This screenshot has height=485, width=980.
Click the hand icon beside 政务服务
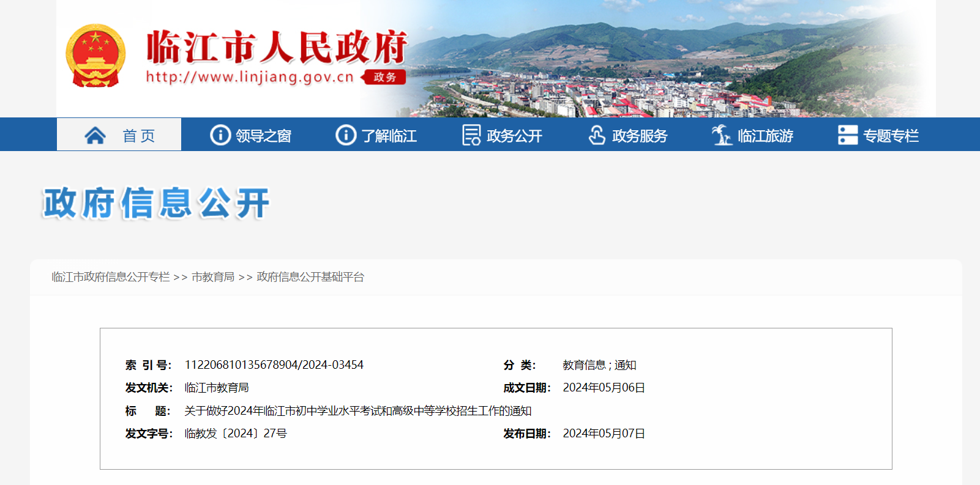(x=596, y=135)
